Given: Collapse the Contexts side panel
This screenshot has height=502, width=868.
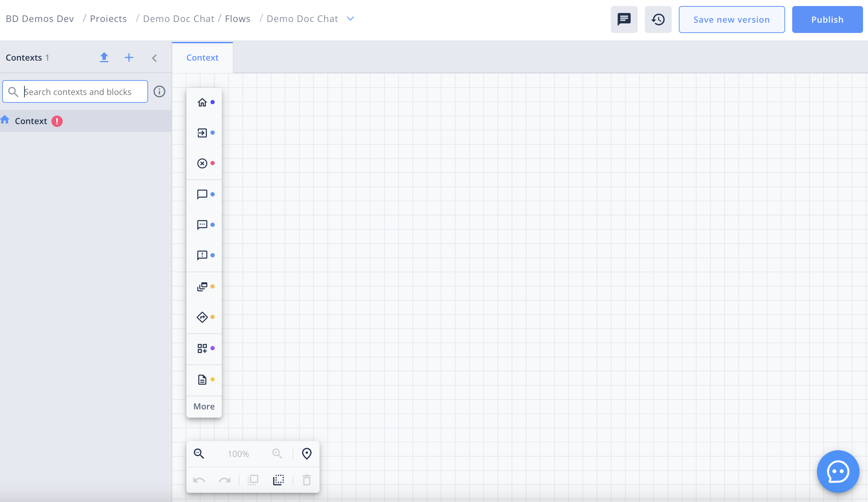Looking at the screenshot, I should pos(154,58).
